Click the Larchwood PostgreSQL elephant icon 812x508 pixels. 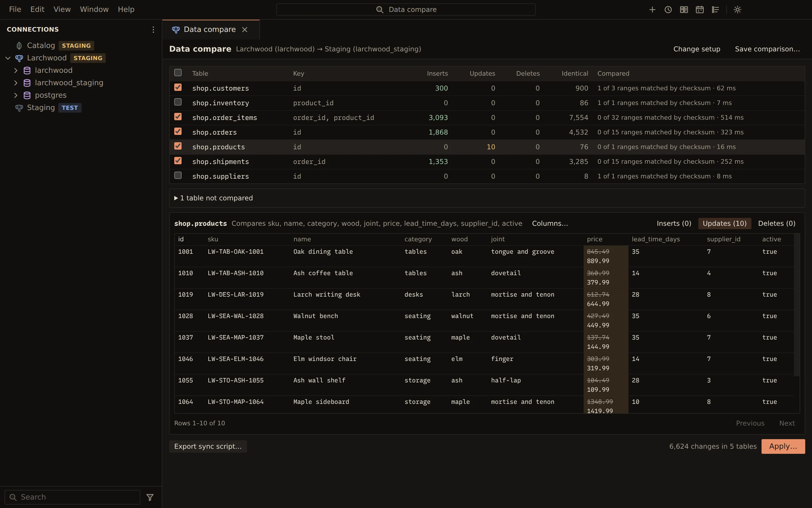19,58
